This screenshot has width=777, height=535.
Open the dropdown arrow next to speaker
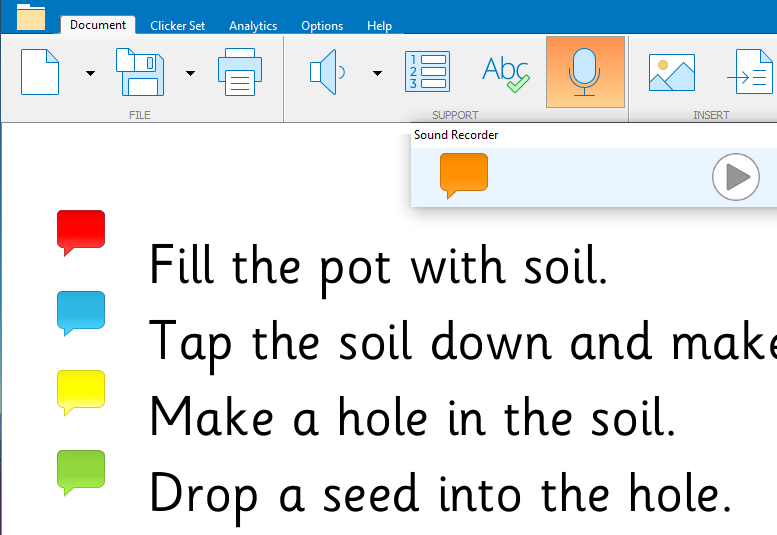[x=377, y=73]
